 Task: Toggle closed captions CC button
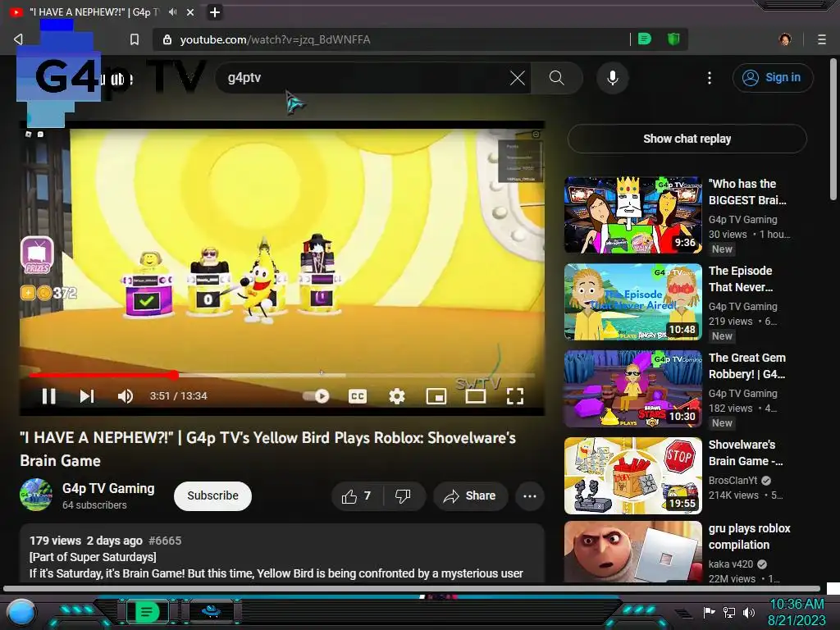[358, 396]
